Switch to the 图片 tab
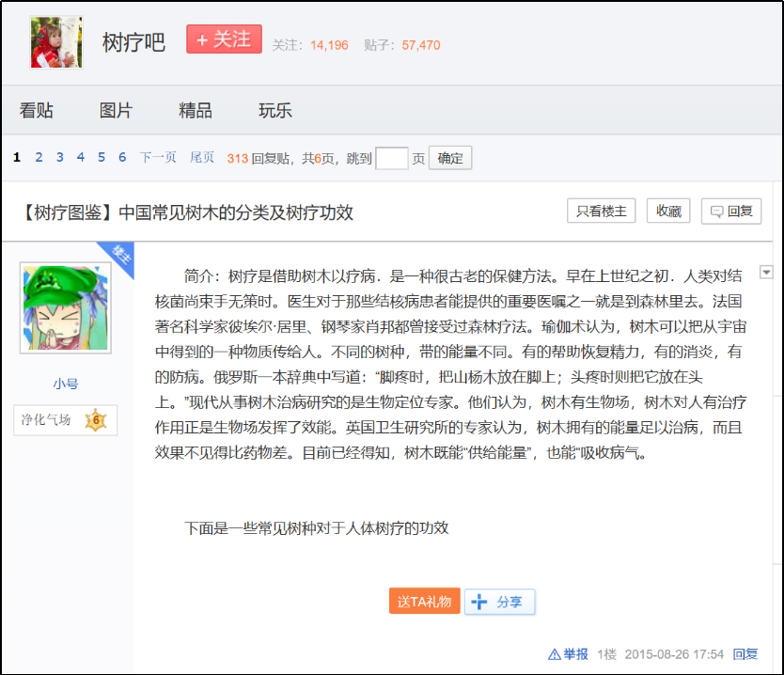 [116, 110]
